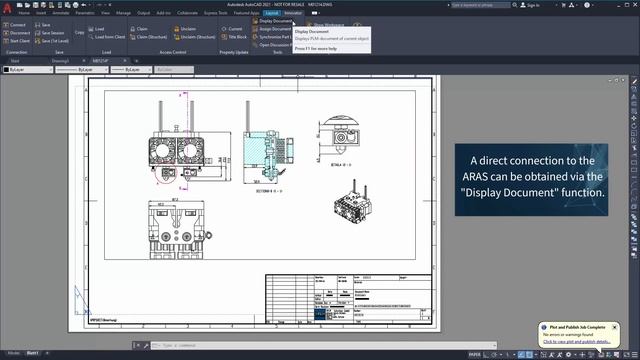Image resolution: width=640 pixels, height=360 pixels.
Task: Click Load from Client command
Action: click(x=107, y=37)
